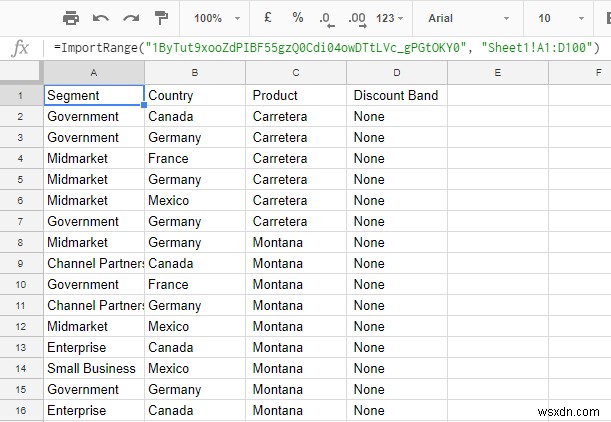611x422 pixels.
Task: Click the Redo arrow
Action: point(131,18)
